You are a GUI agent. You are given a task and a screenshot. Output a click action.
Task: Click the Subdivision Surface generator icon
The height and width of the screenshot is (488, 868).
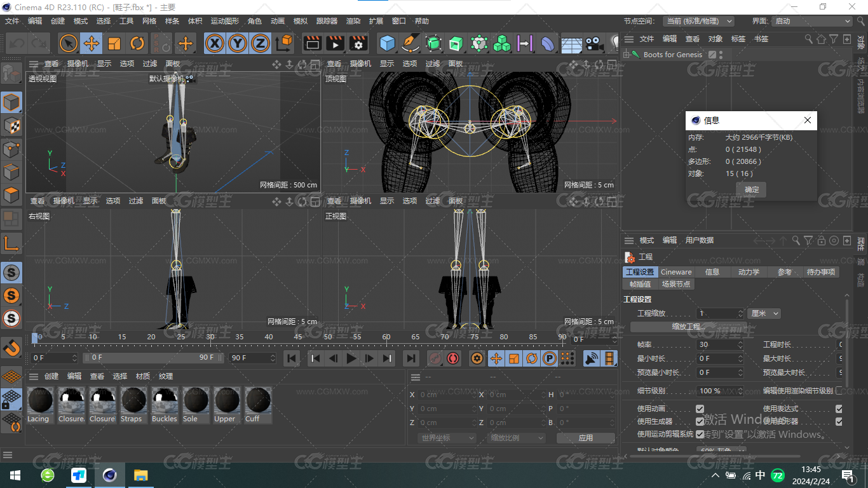pyautogui.click(x=433, y=43)
